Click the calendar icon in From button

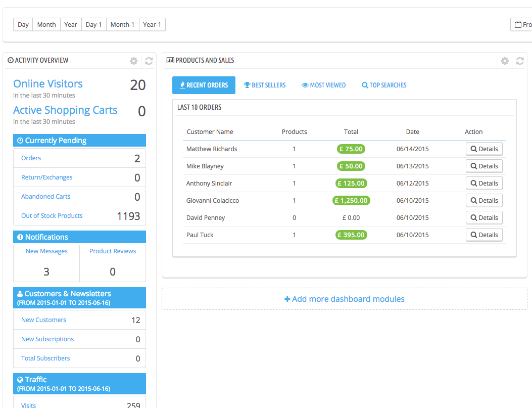point(518,24)
